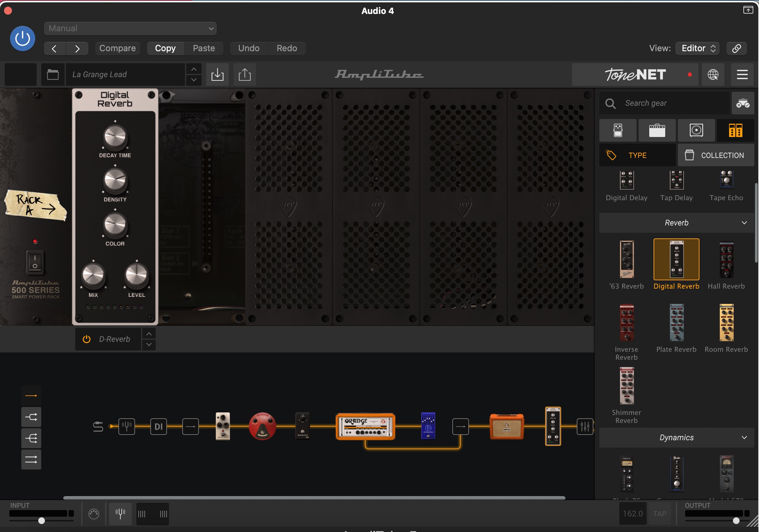The height and width of the screenshot is (532, 759).
Task: Open the Manual preset dropdown
Action: click(130, 29)
